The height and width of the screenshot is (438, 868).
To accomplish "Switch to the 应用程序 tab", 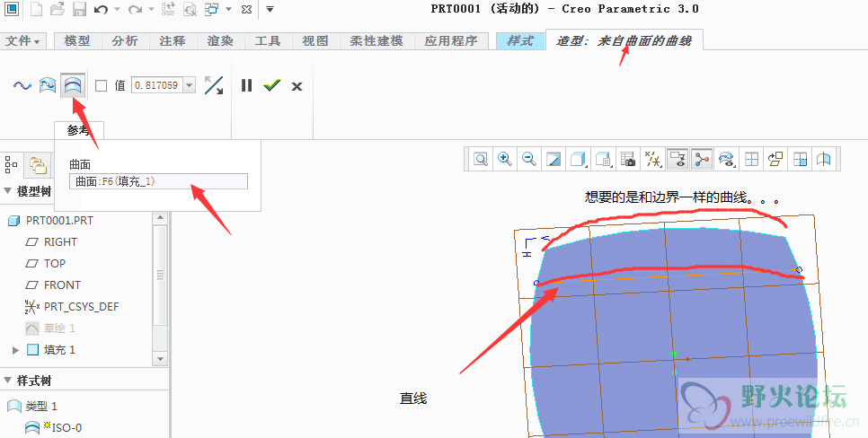I will (x=451, y=41).
